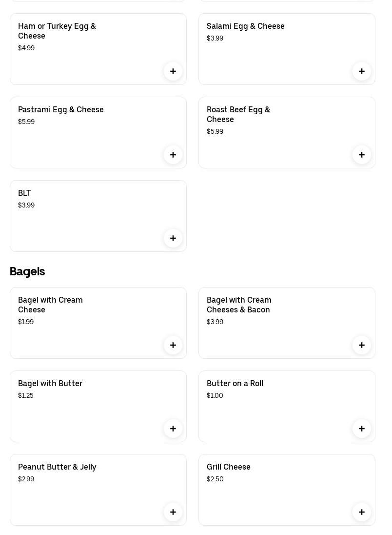Add Pastrami Egg & Cheese to order

point(173,155)
